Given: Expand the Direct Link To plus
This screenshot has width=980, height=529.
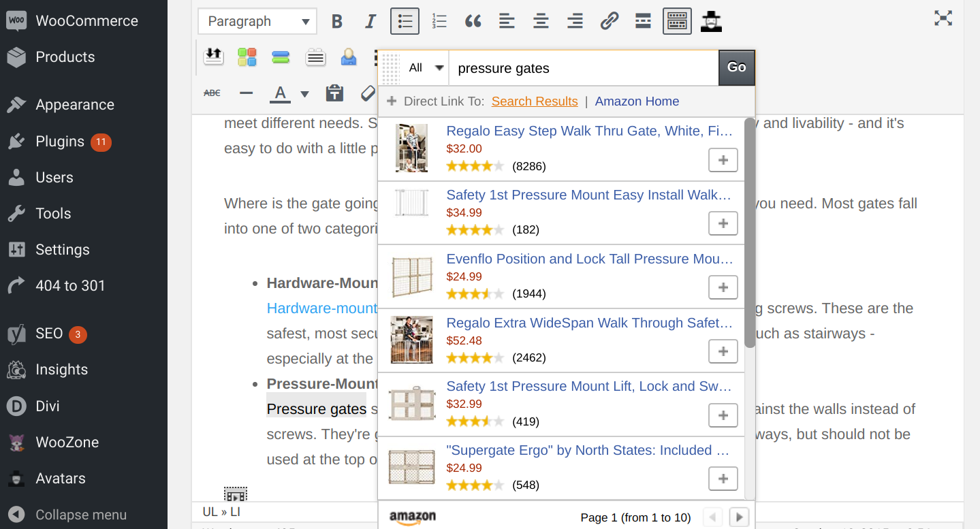Looking at the screenshot, I should click(392, 101).
